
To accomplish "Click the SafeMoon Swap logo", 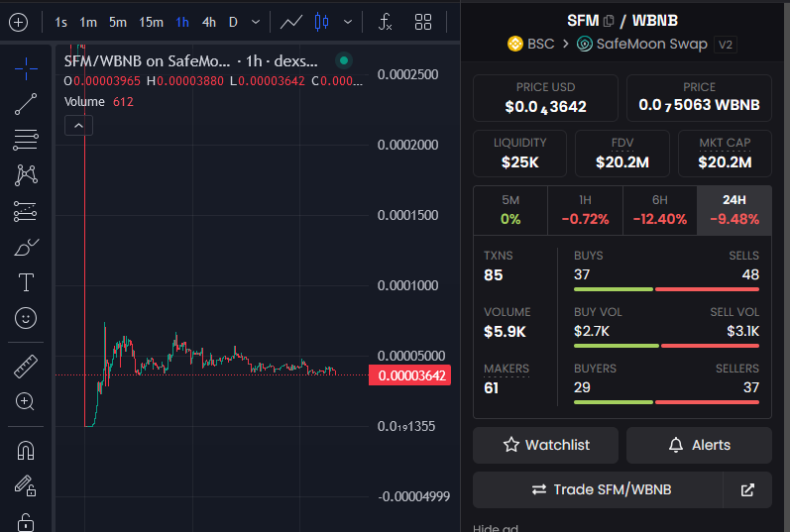I will click(585, 44).
